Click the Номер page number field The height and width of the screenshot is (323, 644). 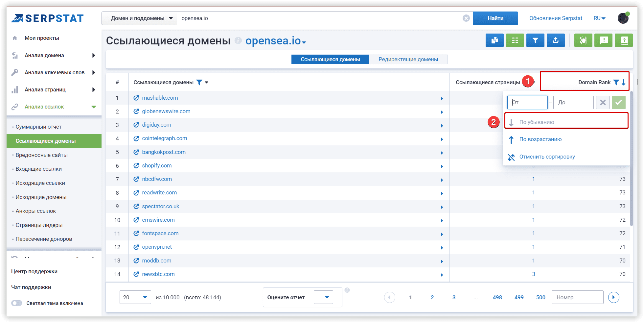tap(577, 297)
